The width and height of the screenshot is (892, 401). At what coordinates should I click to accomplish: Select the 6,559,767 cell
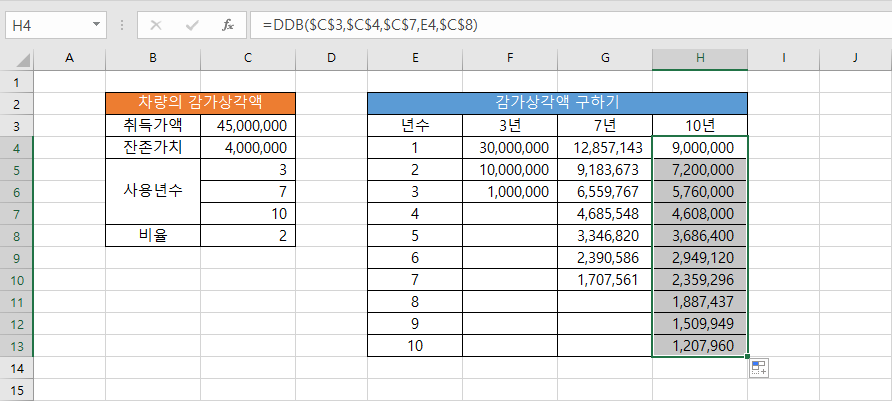[605, 192]
